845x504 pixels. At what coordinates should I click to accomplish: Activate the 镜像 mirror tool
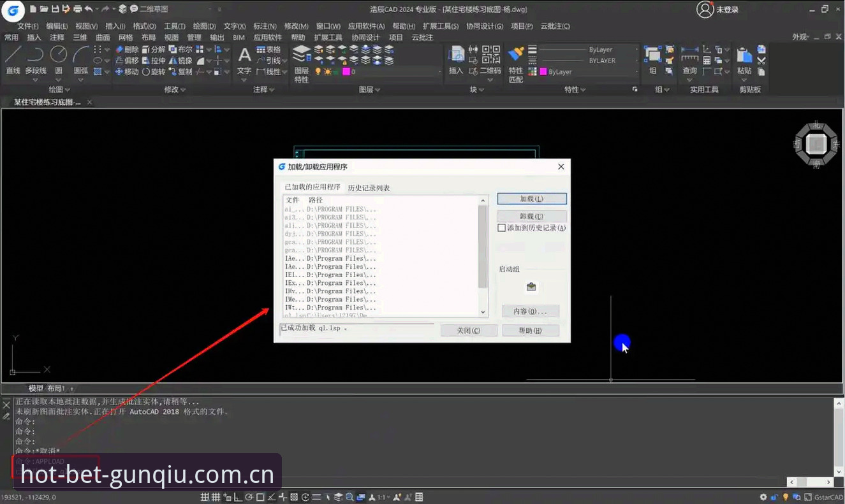tap(180, 61)
